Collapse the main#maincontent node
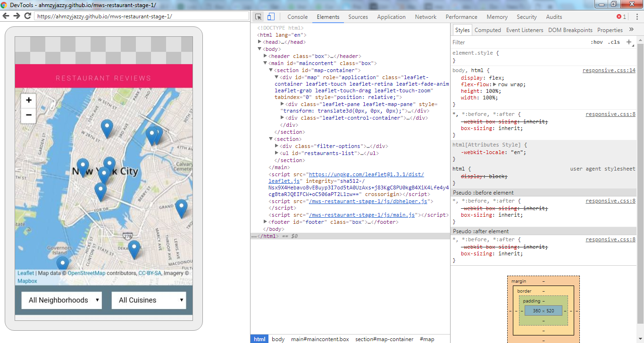The height and width of the screenshot is (343, 644). pos(266,63)
